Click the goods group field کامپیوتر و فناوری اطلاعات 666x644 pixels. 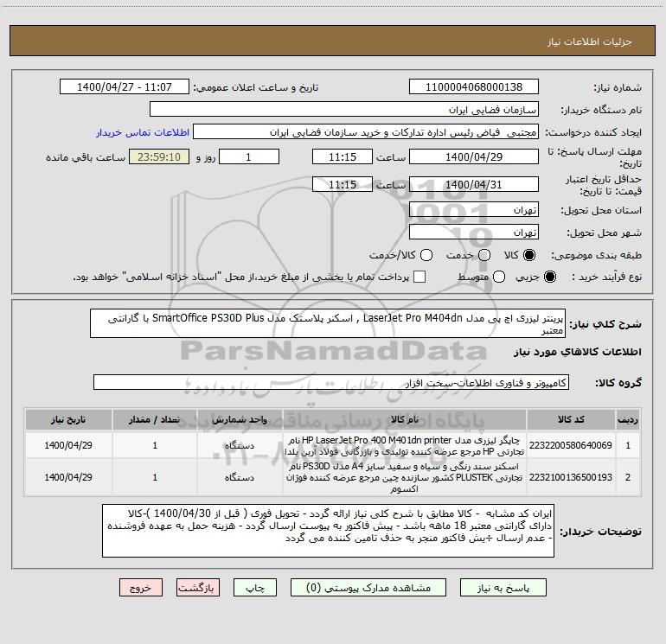click(x=331, y=382)
